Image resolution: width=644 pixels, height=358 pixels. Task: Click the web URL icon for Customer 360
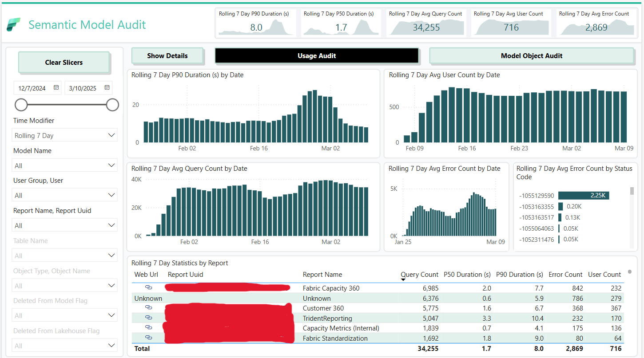pos(148,308)
